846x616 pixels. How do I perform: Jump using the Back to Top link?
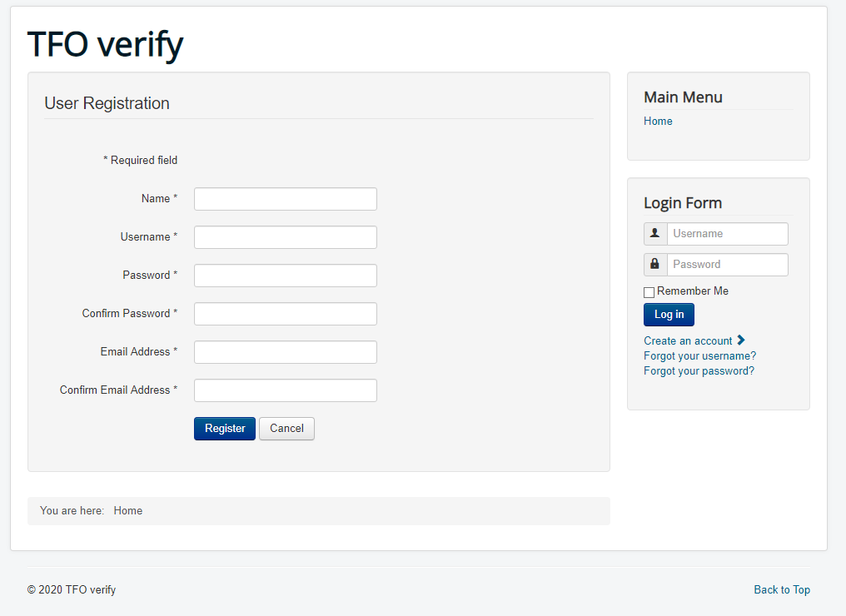tap(782, 590)
